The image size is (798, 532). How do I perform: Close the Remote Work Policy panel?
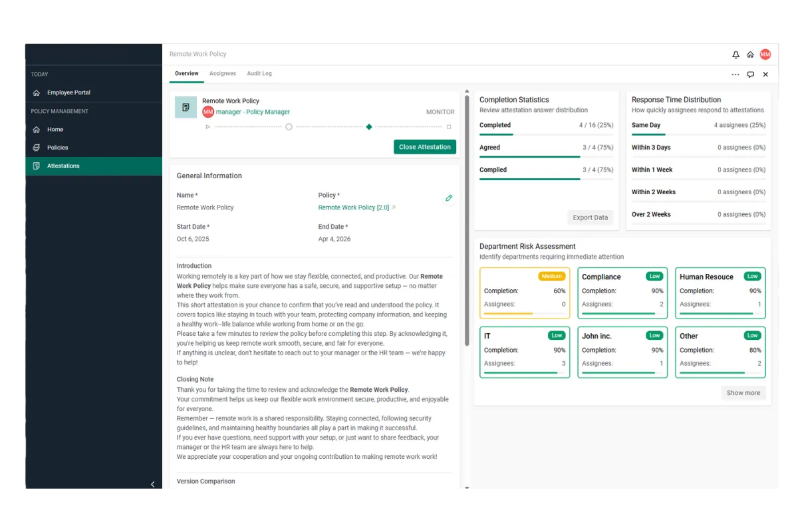coord(765,74)
